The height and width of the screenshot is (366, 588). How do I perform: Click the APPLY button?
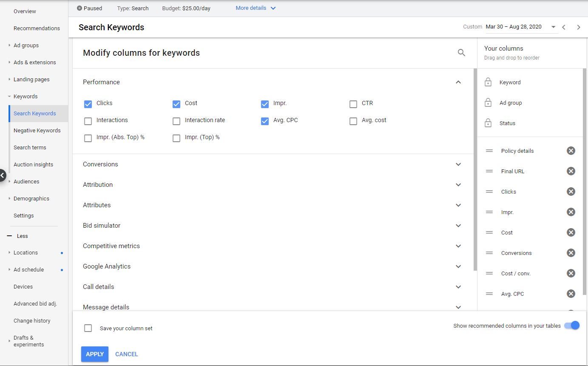pos(95,354)
